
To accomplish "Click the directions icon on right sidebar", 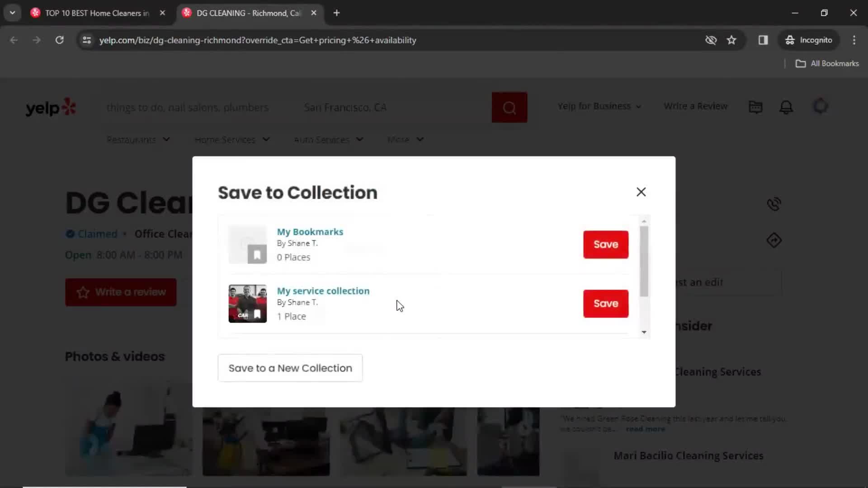I will (774, 240).
